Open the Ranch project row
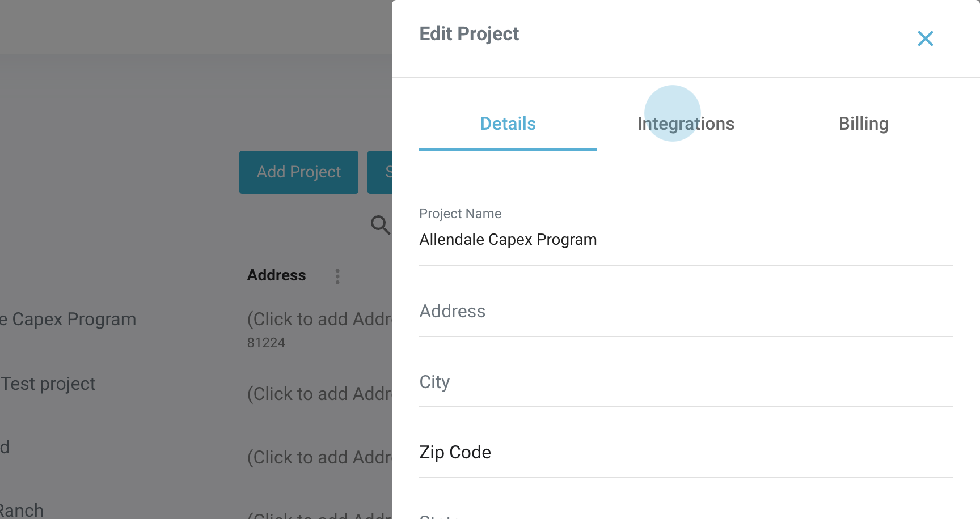 pyautogui.click(x=22, y=511)
